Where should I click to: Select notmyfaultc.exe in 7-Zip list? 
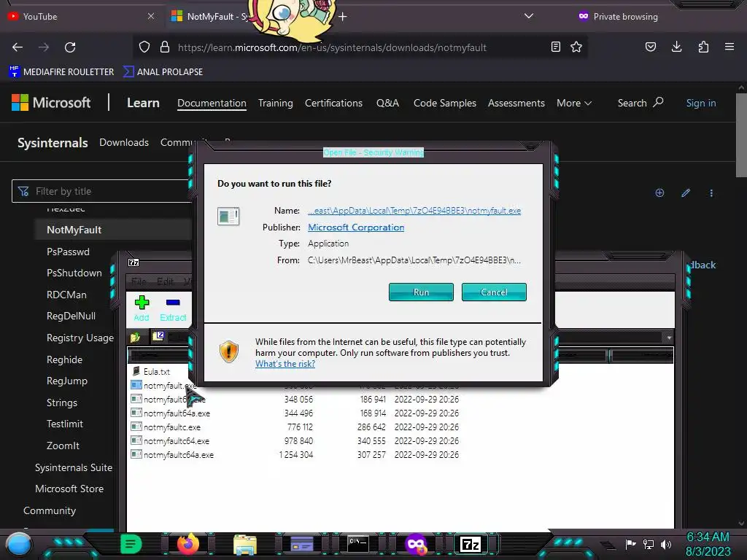pos(172,427)
